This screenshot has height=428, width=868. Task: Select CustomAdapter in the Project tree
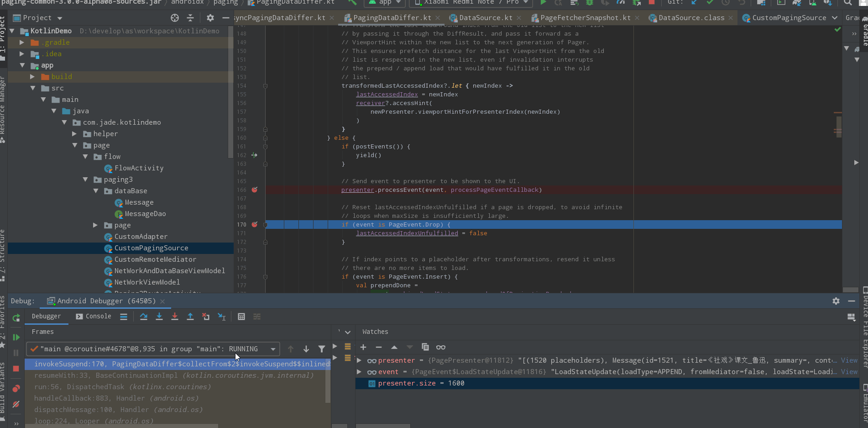tap(141, 237)
